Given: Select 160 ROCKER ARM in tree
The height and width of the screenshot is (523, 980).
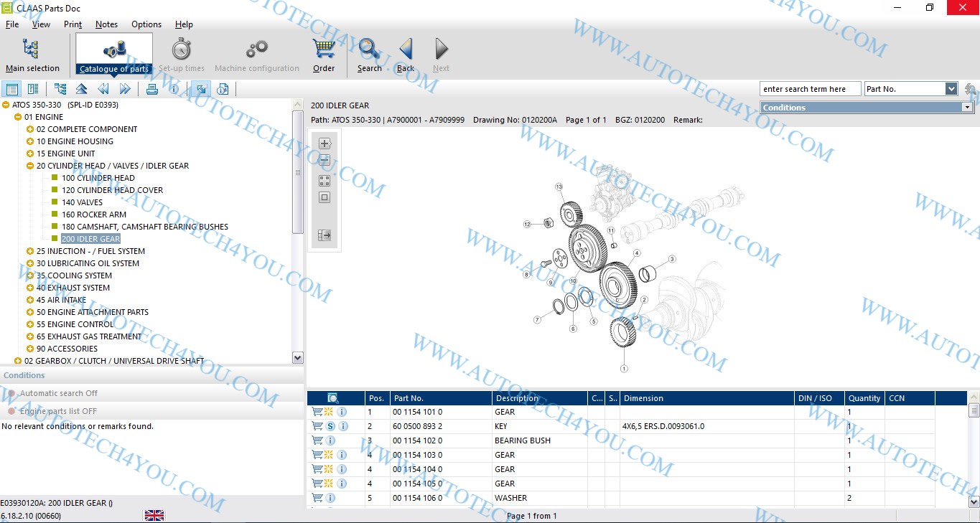Looking at the screenshot, I should coord(94,215).
